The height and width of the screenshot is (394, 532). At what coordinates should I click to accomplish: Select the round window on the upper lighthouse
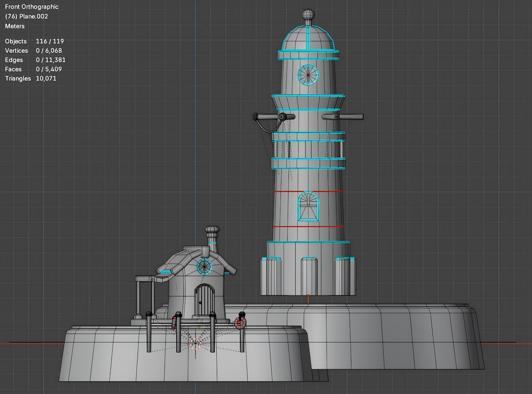[308, 75]
